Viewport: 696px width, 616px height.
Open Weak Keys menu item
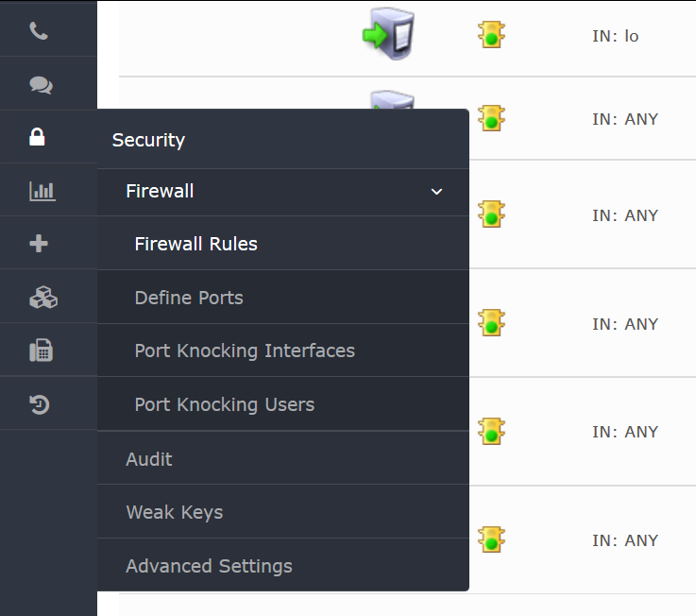(283, 512)
